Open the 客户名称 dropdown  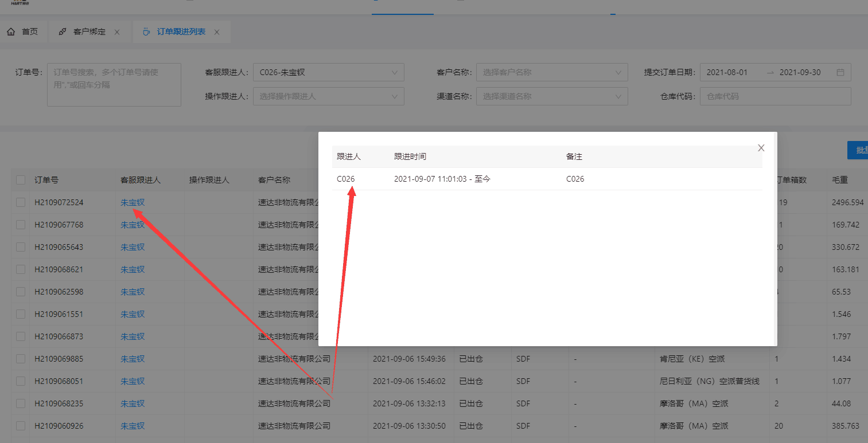click(551, 73)
